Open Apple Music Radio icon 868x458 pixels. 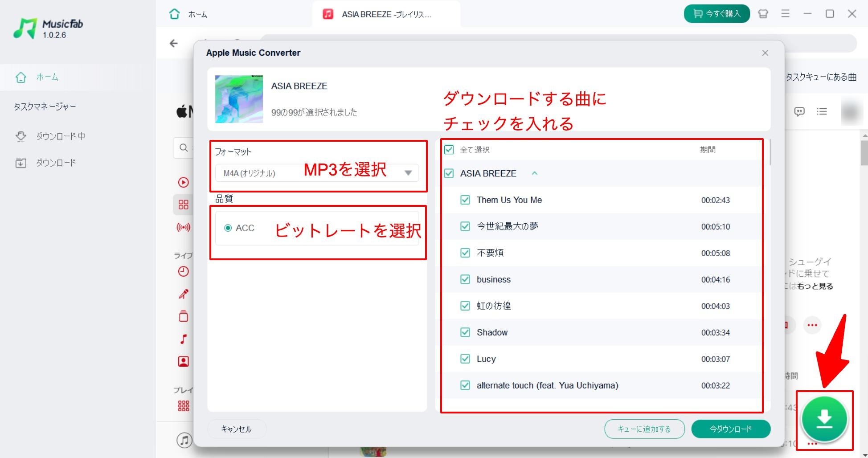pyautogui.click(x=184, y=228)
